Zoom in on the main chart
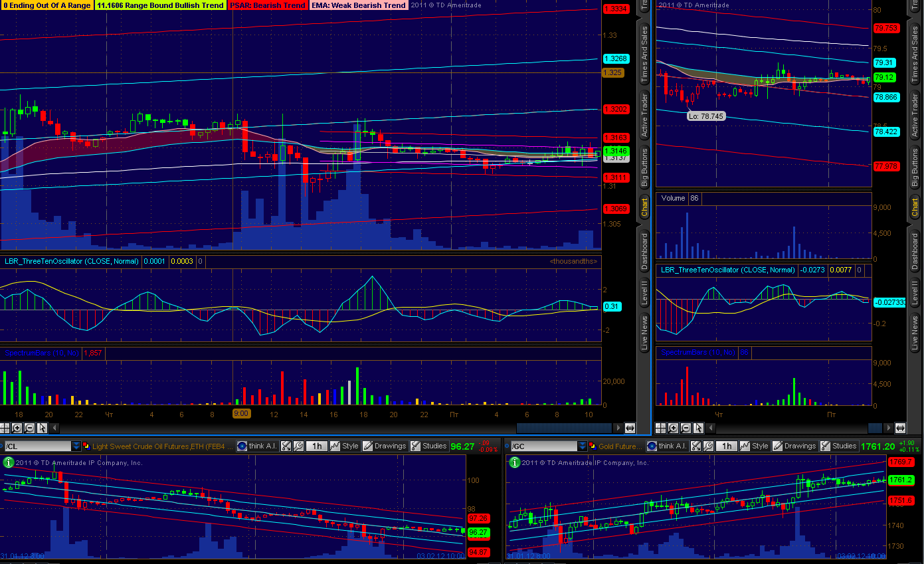 pos(17,428)
